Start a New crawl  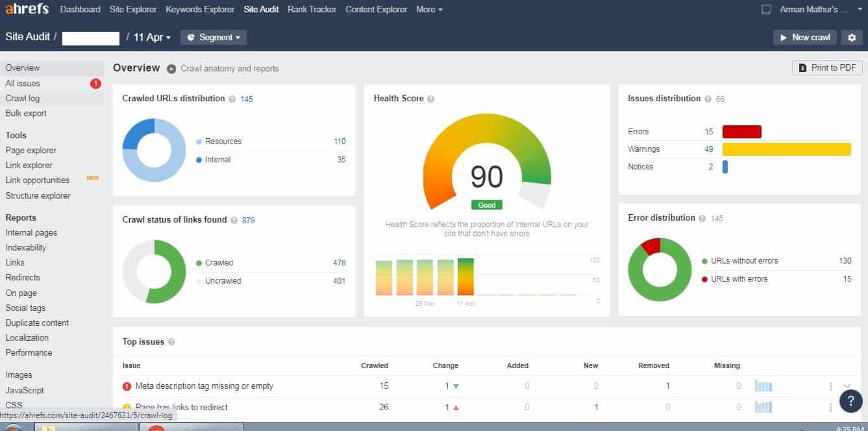tap(804, 38)
